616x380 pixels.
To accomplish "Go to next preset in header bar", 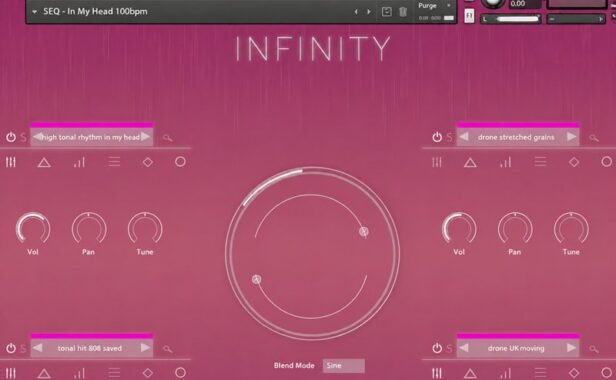I will (369, 12).
